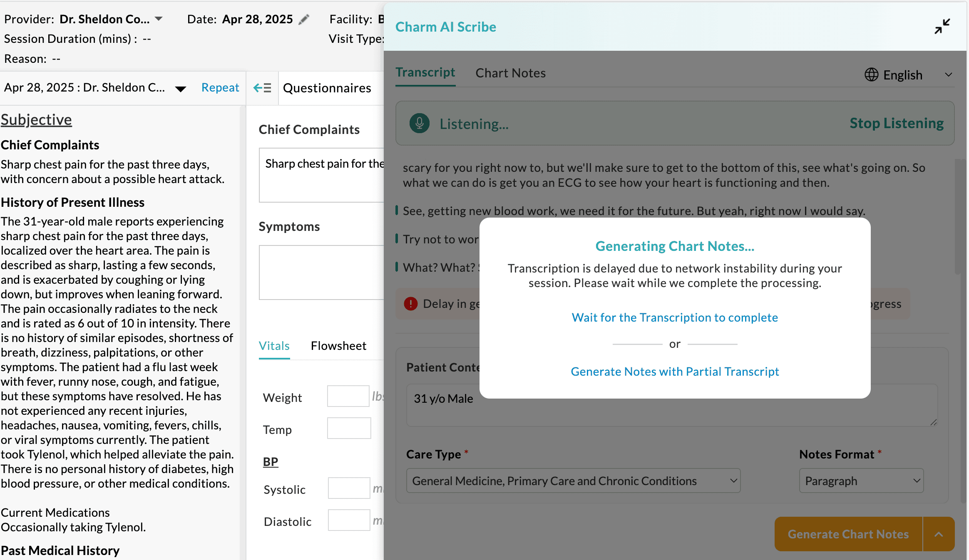969x560 pixels.
Task: Expand the encounter dropdown beside Apr 28, 2025
Action: (180, 88)
